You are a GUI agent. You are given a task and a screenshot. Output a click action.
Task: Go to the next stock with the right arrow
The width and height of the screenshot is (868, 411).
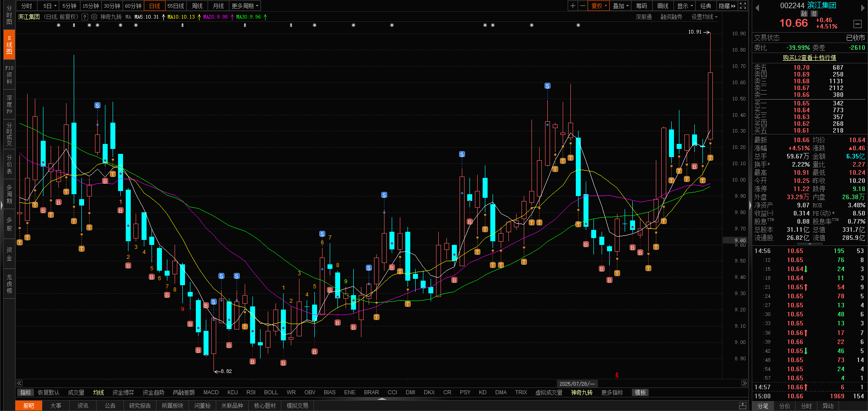[x=863, y=8]
